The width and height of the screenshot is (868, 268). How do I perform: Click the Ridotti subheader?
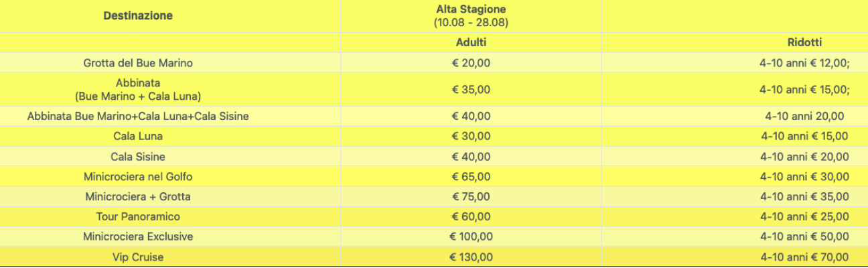pos(804,43)
